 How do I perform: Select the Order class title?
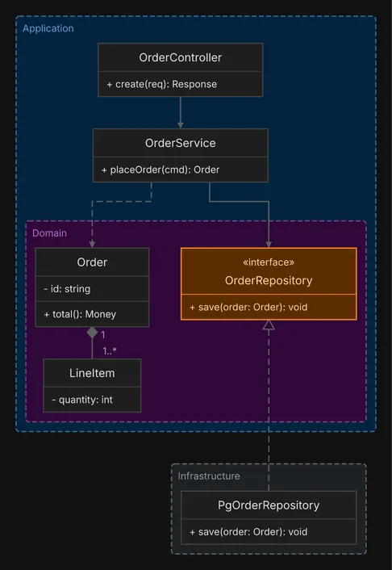pyautogui.click(x=92, y=262)
